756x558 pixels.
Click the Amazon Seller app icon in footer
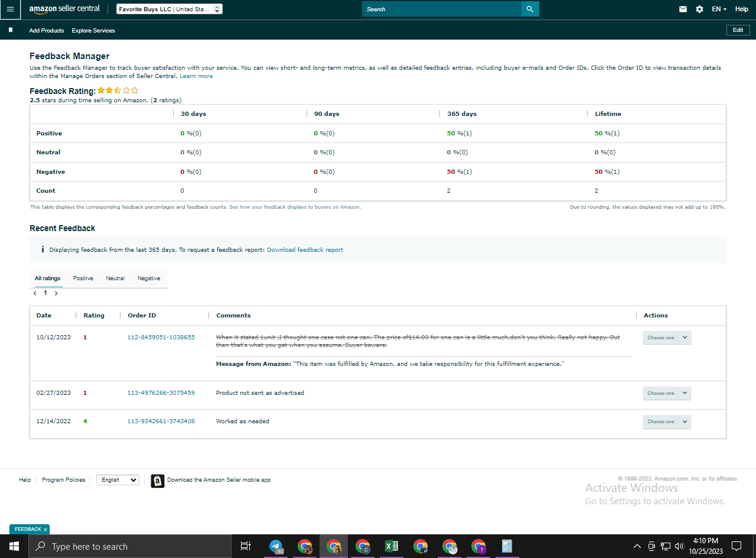point(157,481)
